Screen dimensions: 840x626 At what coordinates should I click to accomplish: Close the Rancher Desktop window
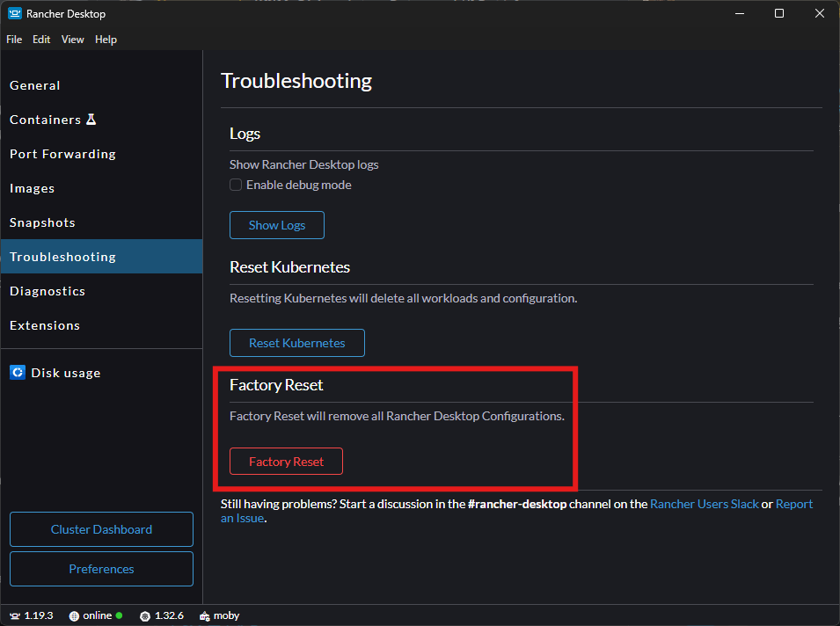tap(820, 13)
